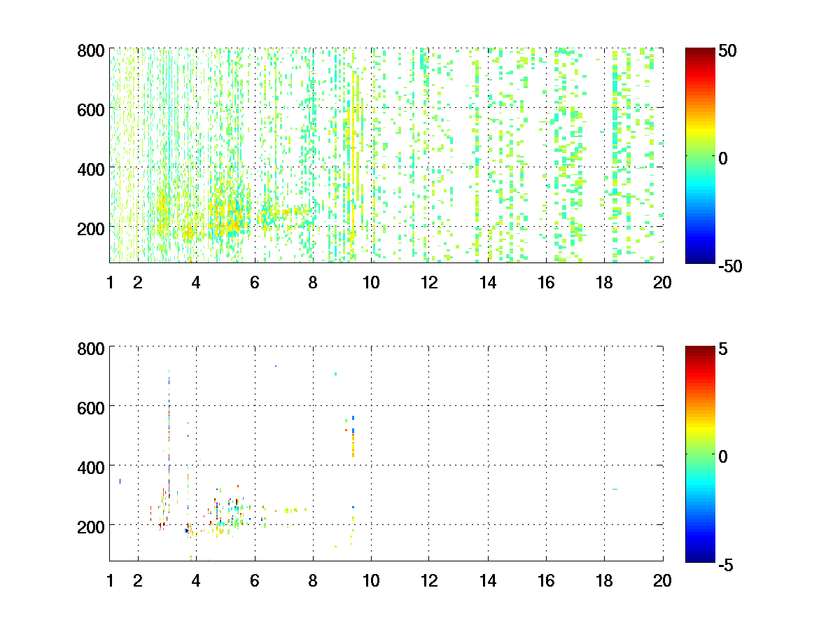Viewport: 840px width, 630px height.
Task: Click x-axis tick '8' of the upper plot
Action: tap(313, 283)
